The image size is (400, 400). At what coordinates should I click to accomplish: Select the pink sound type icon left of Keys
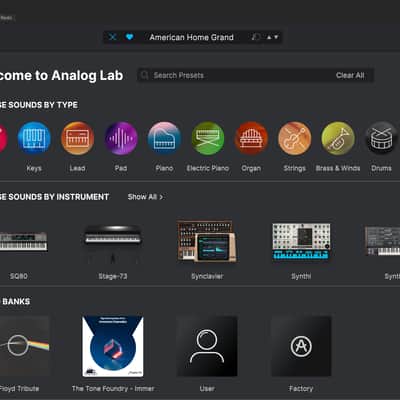pos(3,138)
